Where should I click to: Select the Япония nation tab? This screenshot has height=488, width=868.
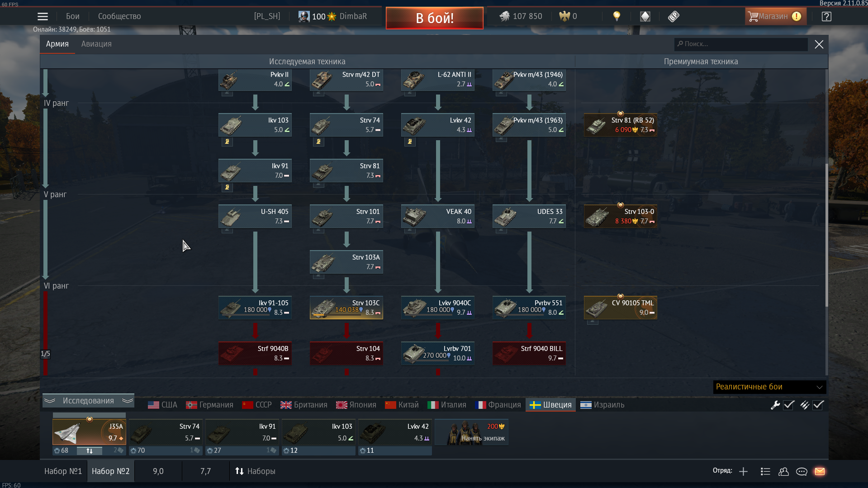click(356, 405)
